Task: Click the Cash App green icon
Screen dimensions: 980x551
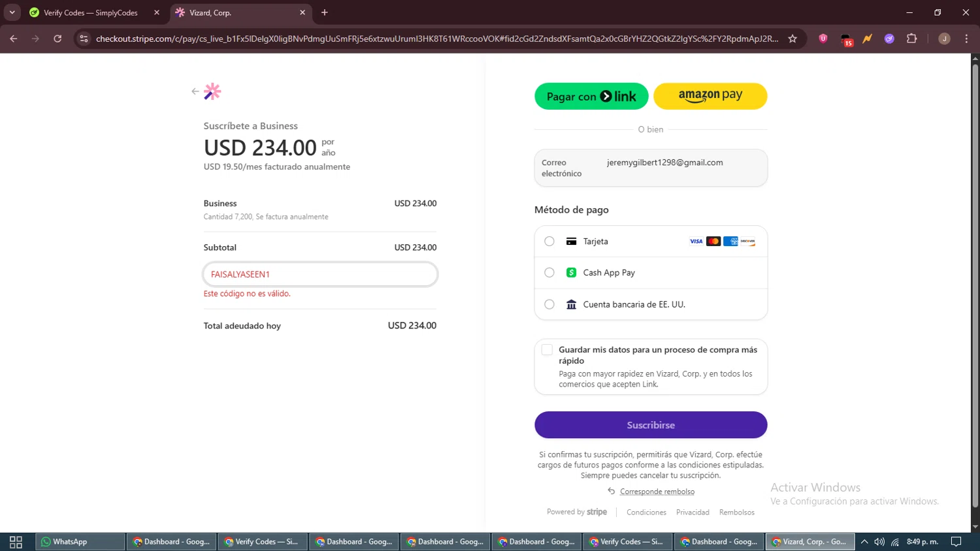Action: 571,273
